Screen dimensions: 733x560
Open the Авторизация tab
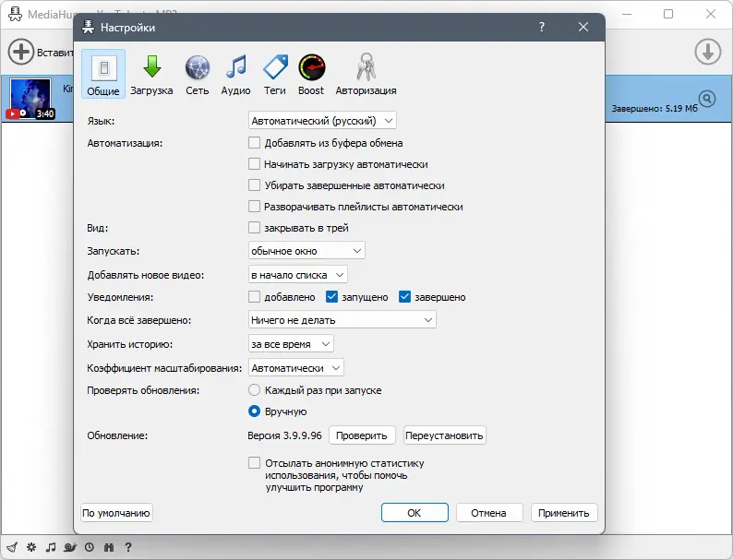pos(366,75)
